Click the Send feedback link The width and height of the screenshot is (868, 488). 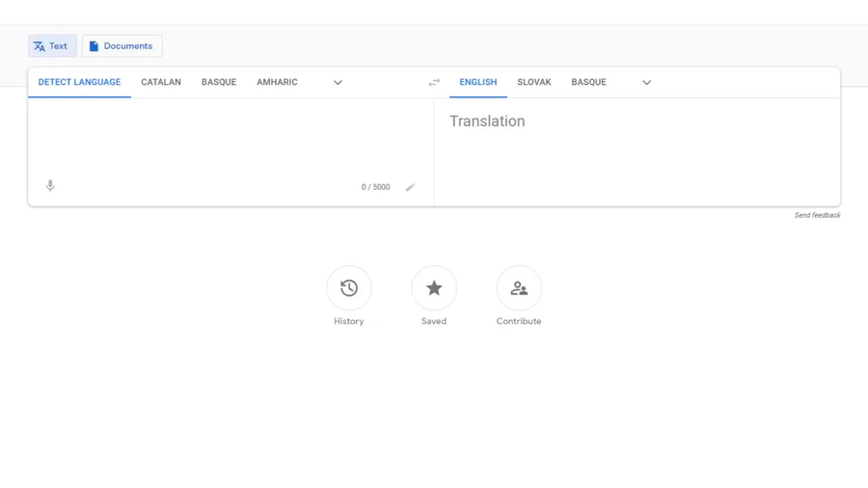pyautogui.click(x=817, y=215)
